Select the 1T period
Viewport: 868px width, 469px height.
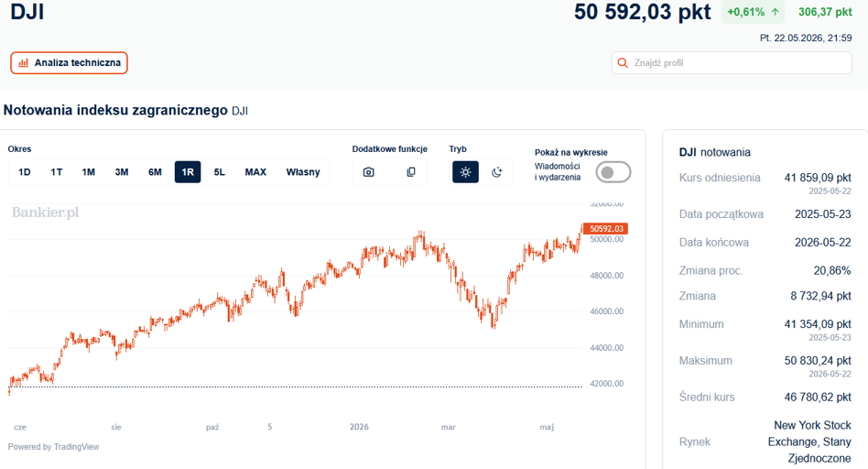coord(57,172)
